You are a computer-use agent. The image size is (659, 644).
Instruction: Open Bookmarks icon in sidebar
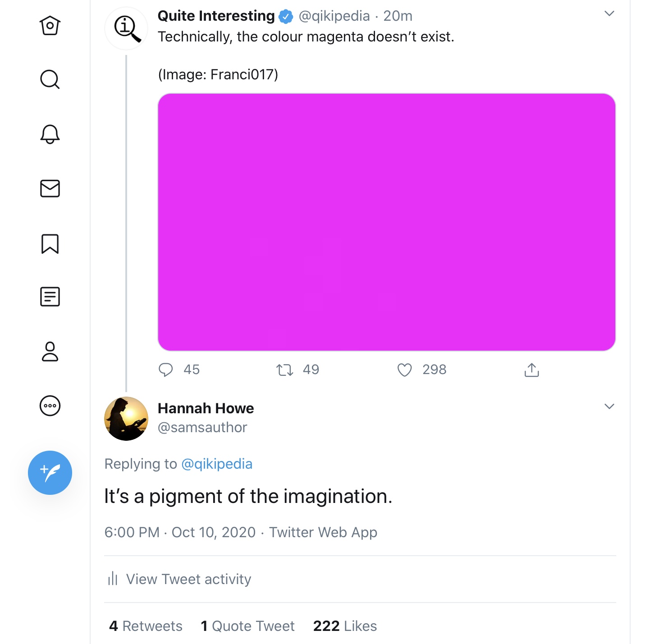pyautogui.click(x=50, y=244)
